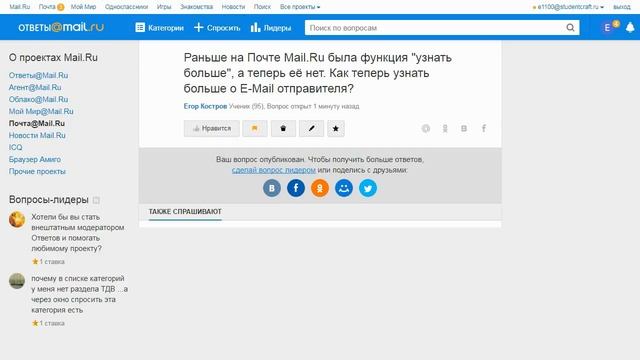The width and height of the screenshot is (640, 360).
Task: Open the user avatar with letter E
Action: coord(607,27)
